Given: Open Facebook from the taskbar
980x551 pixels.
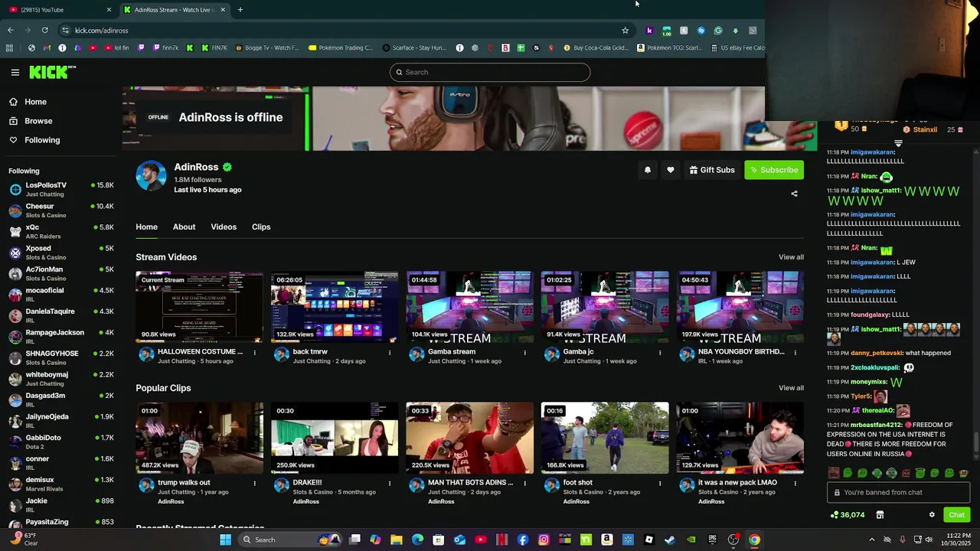Looking at the screenshot, I should pos(523,540).
